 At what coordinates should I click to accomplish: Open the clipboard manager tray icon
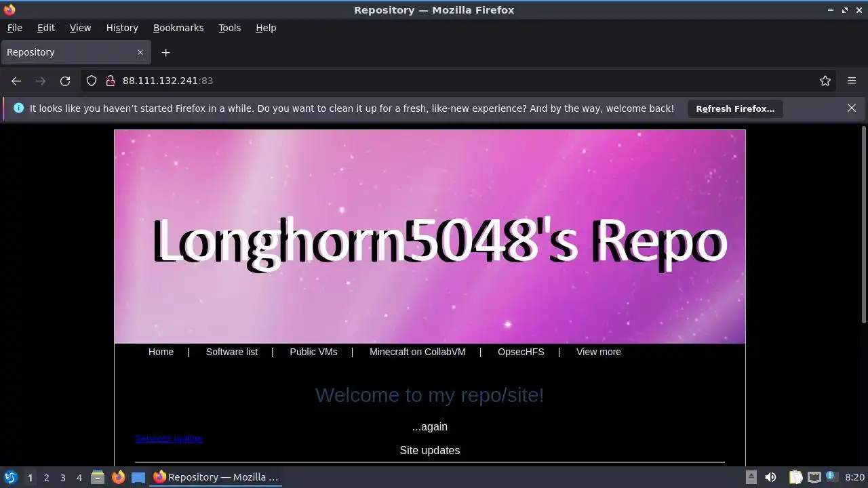(x=795, y=477)
